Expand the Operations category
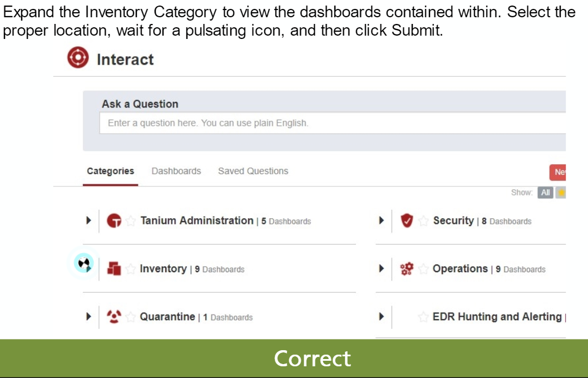Viewport: 588px width, 378px height. 382,268
